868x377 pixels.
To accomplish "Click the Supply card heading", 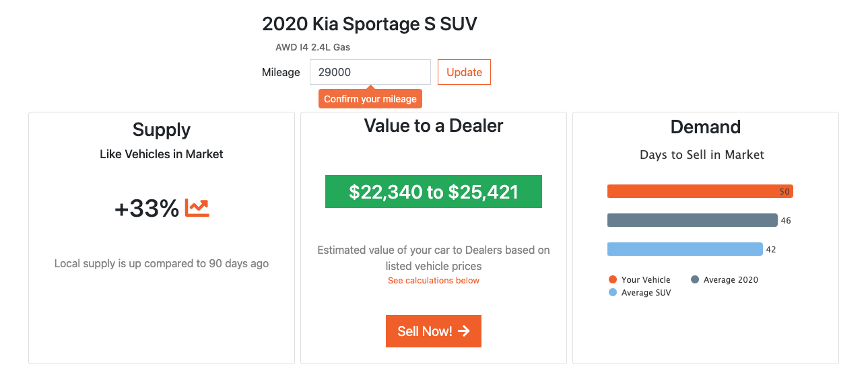I will [x=162, y=130].
